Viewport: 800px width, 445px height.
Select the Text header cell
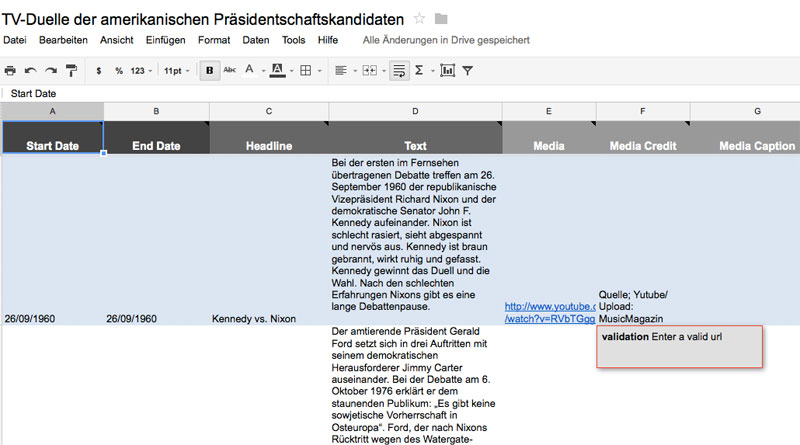click(x=415, y=137)
